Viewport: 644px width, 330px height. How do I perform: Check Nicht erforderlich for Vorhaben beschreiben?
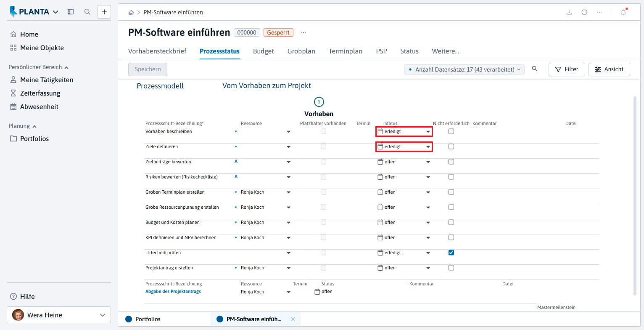(x=451, y=131)
